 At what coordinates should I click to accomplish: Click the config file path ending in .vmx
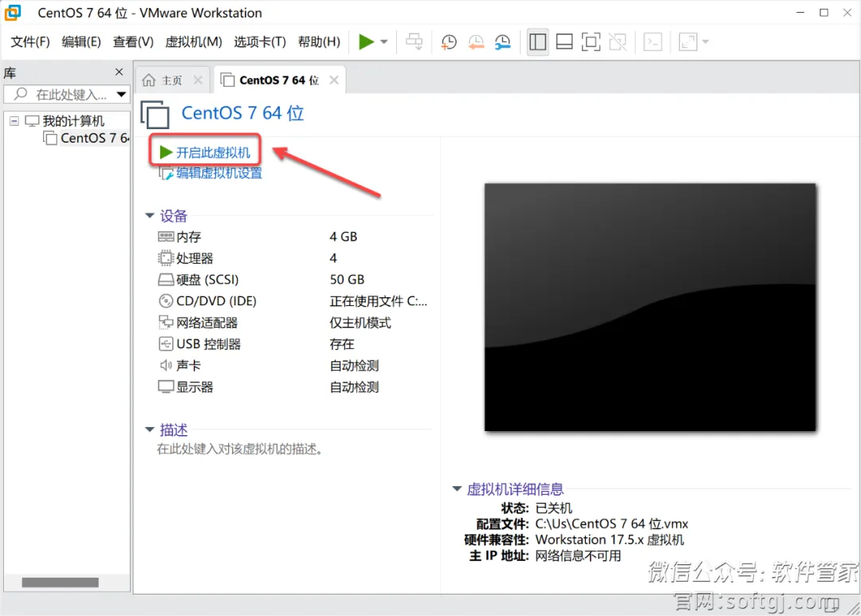pyautogui.click(x=611, y=524)
